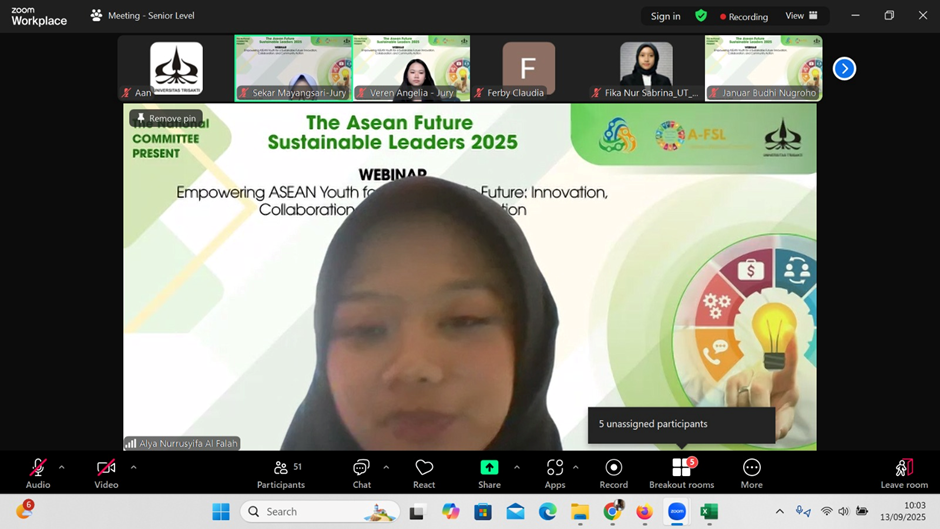
Task: Open the Apps panel
Action: pos(555,473)
